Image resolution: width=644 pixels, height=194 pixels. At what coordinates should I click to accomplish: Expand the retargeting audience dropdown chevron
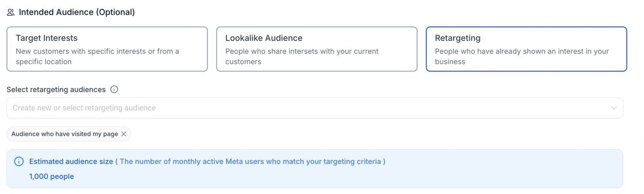(614, 108)
